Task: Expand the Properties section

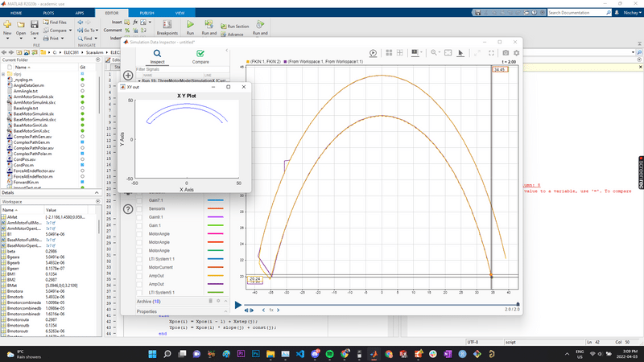Action: tap(225, 311)
